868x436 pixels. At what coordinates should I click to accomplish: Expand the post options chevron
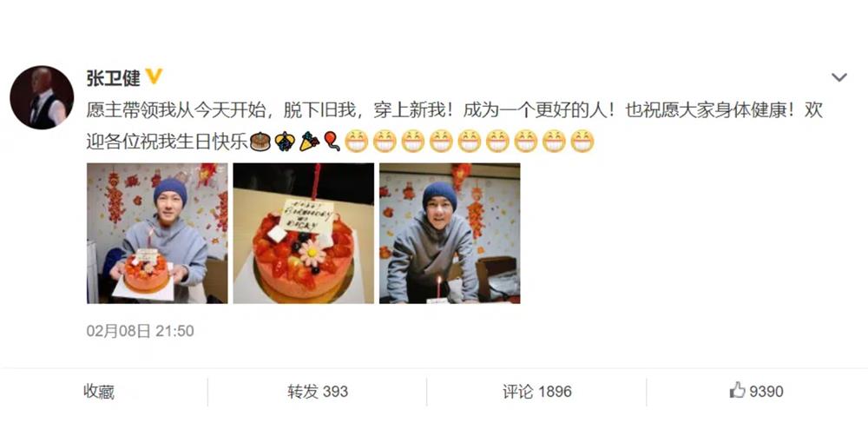[839, 77]
